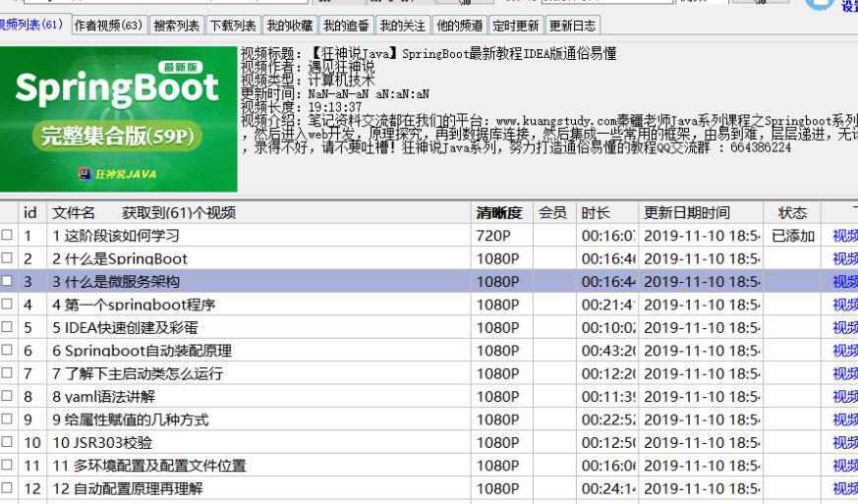The width and height of the screenshot is (858, 504).
Task: Open the 视频 link for row 2
Action: (844, 259)
